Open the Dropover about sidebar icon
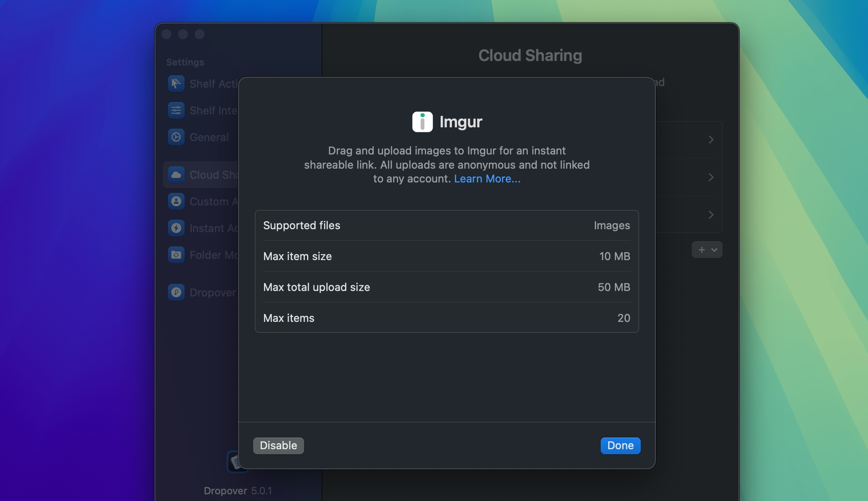This screenshot has height=501, width=868. tap(176, 292)
